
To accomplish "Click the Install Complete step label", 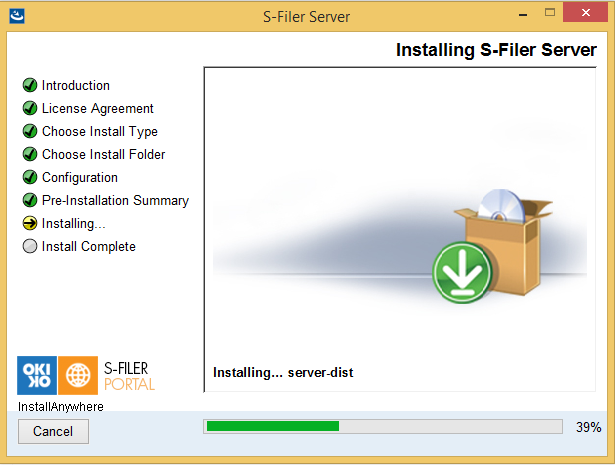I will pos(89,247).
